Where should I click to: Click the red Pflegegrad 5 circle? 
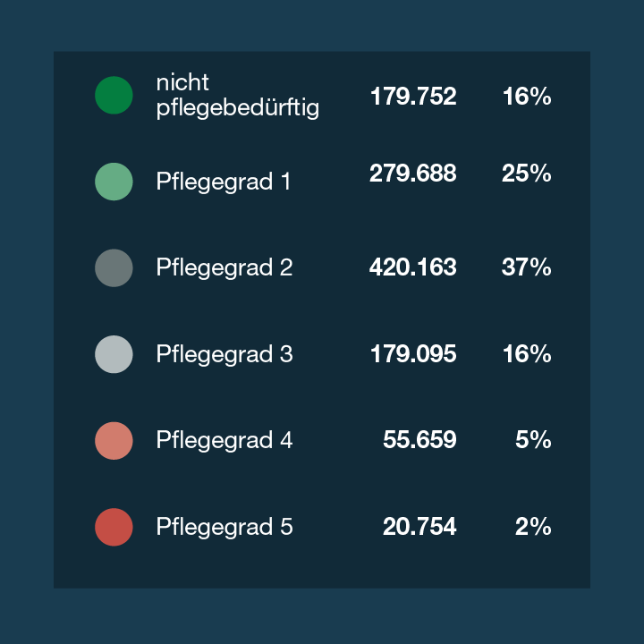pyautogui.click(x=114, y=527)
